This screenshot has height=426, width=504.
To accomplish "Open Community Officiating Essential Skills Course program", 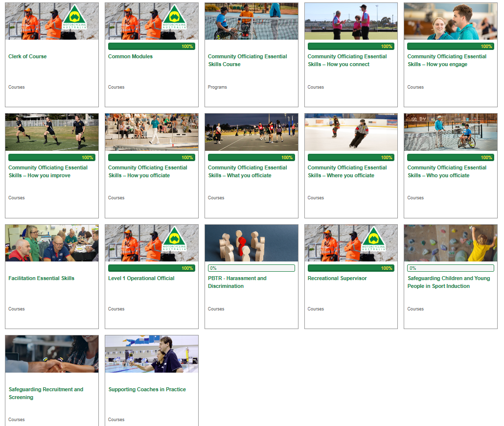I will [x=247, y=60].
